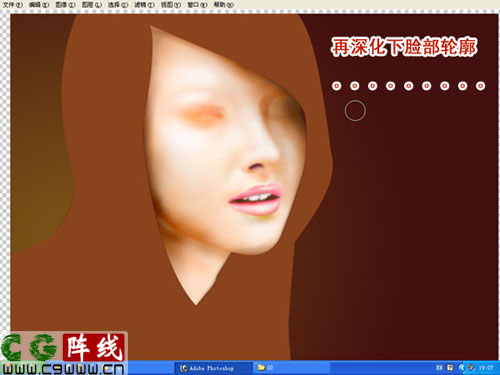Open the 文件 (File) menu

(13, 5)
